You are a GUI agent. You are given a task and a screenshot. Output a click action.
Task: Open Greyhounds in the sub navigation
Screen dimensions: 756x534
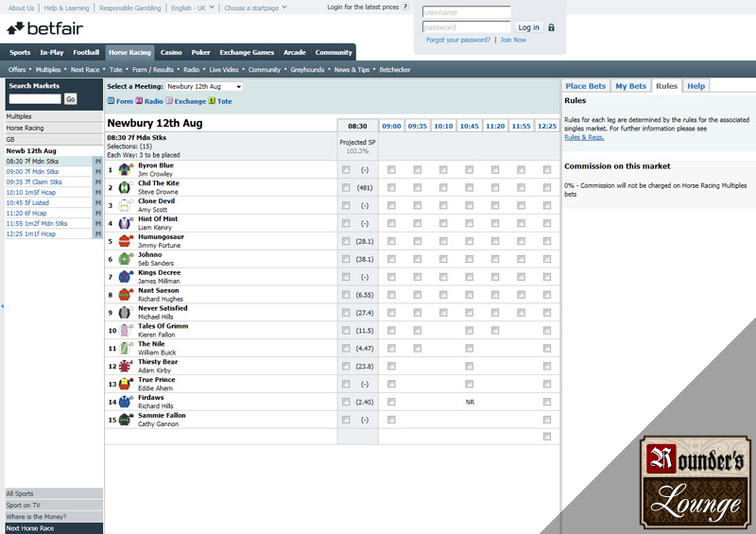click(x=307, y=69)
